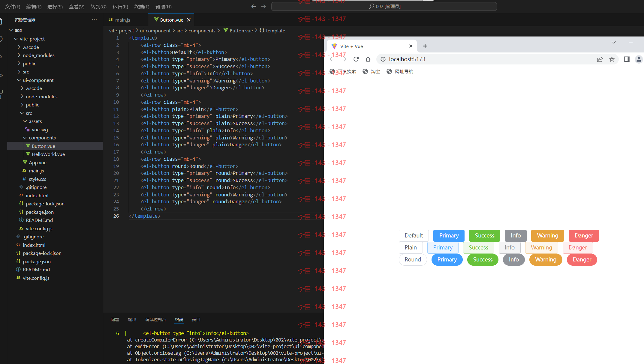Expand node_modules under ui-component
Screen dimensions: 644x364
(x=55, y=97)
